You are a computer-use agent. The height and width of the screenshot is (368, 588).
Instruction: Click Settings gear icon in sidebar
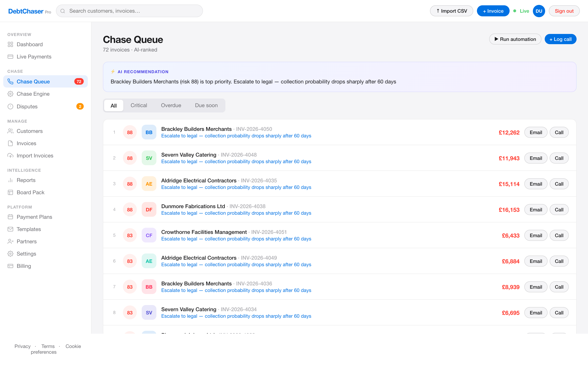coord(10,254)
